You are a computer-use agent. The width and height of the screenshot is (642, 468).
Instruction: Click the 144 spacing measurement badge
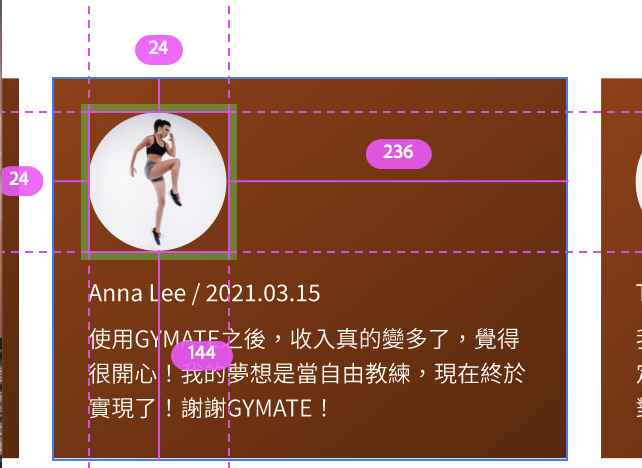[x=202, y=355]
